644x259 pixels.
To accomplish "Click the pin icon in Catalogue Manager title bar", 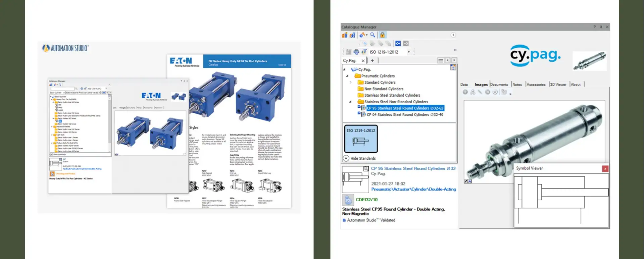I will (601, 27).
